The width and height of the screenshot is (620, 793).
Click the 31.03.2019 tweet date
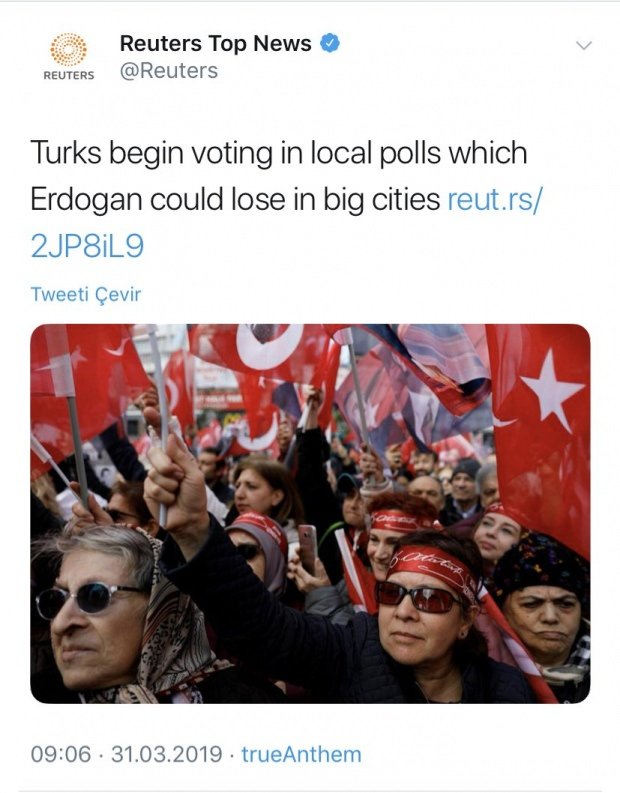point(166,754)
